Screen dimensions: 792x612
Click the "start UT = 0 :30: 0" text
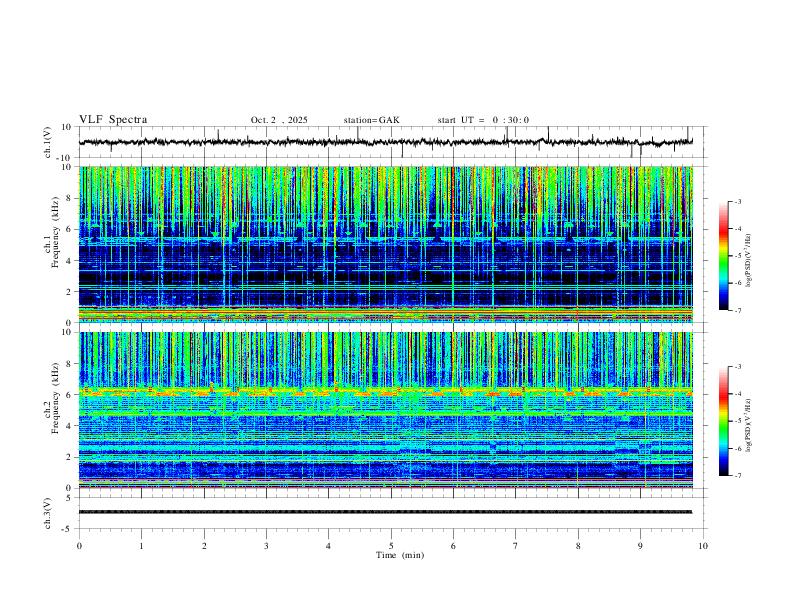[483, 120]
